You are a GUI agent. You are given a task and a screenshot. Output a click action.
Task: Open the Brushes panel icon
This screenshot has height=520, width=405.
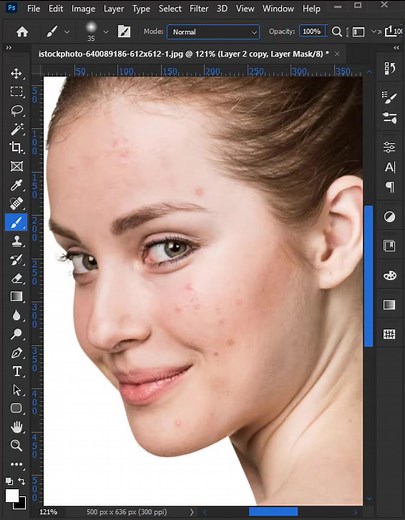click(x=389, y=118)
